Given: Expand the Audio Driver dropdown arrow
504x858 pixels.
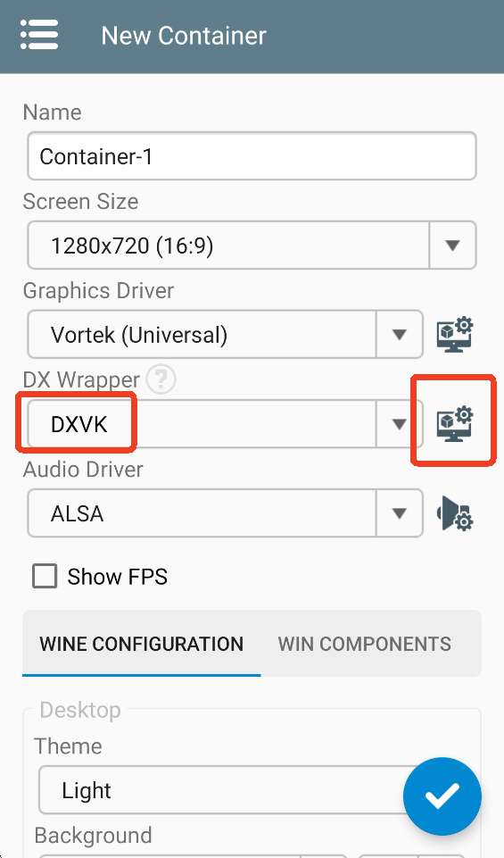Looking at the screenshot, I should coord(399,513).
